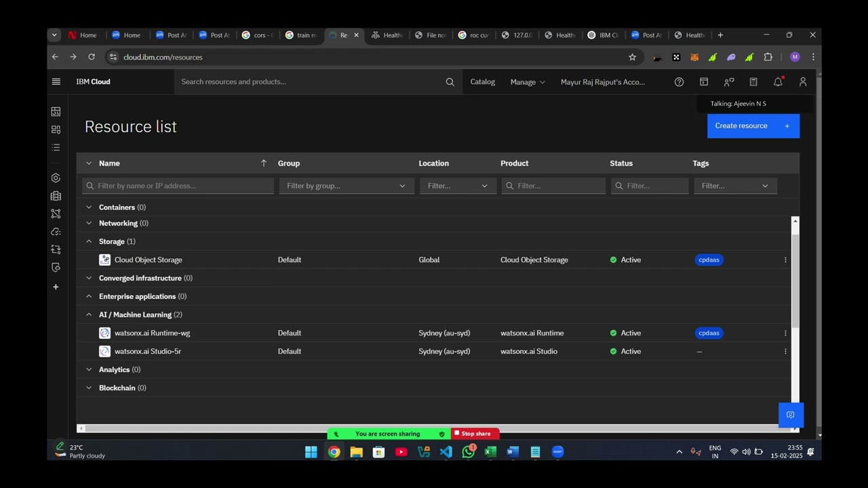Screen dimensions: 868x488
Task: Sort by Name using the up arrow
Action: click(x=264, y=163)
